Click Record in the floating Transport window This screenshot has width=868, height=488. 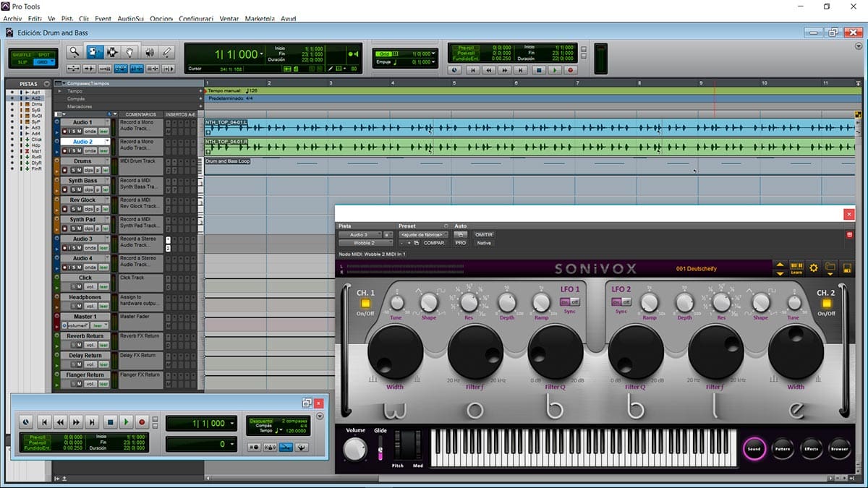point(142,421)
